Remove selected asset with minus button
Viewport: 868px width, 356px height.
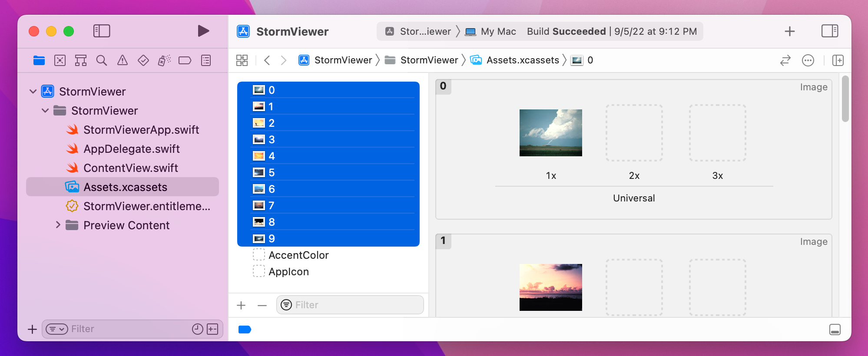[x=262, y=305]
